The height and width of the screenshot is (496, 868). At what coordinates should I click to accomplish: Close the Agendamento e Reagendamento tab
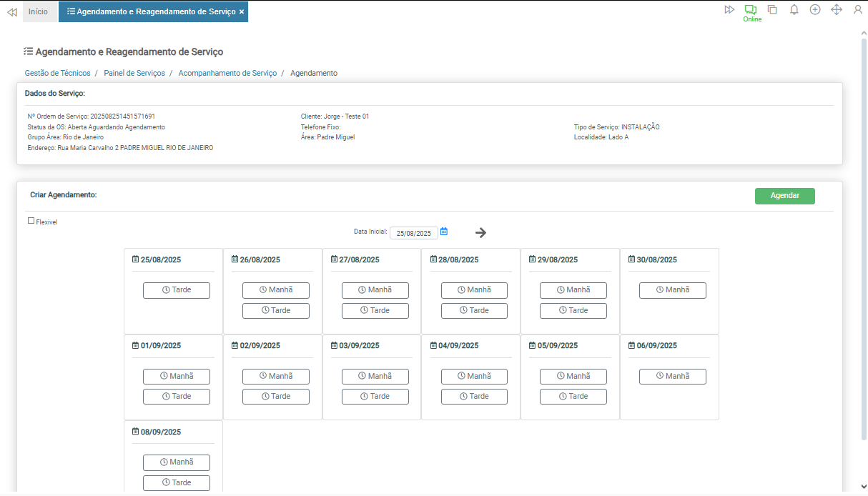242,12
